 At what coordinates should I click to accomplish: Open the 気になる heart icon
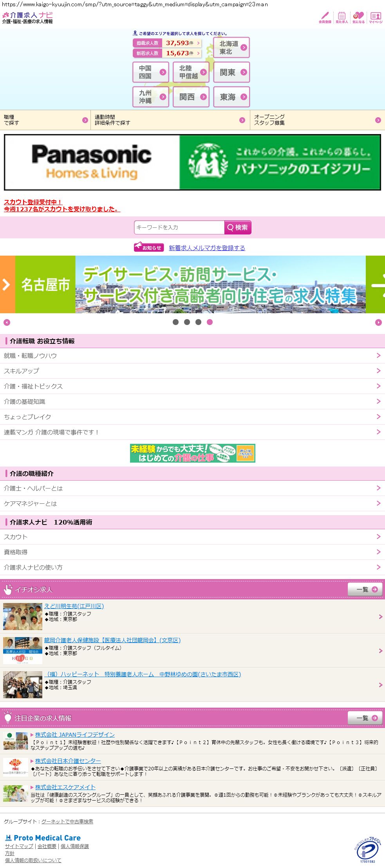coord(358,17)
